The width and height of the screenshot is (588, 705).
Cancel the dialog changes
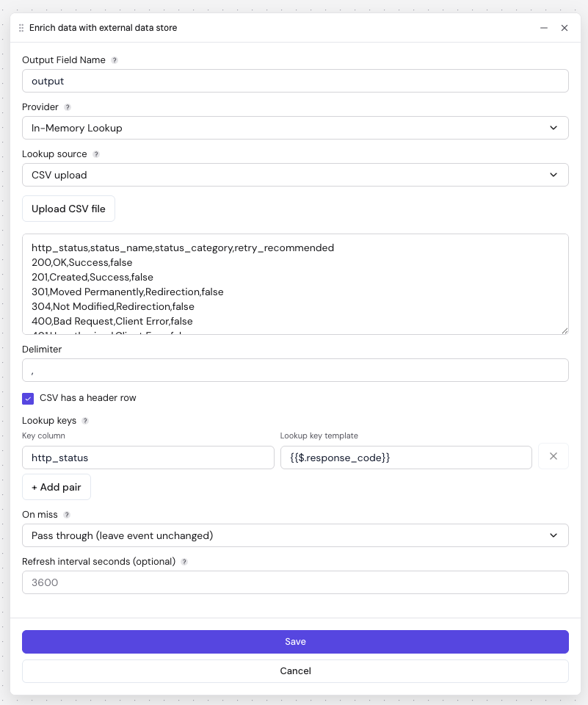[295, 670]
